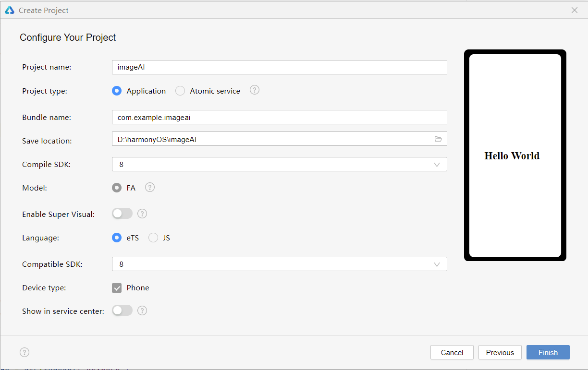The height and width of the screenshot is (370, 588).
Task: Click Finish to create the project
Action: coord(548,352)
